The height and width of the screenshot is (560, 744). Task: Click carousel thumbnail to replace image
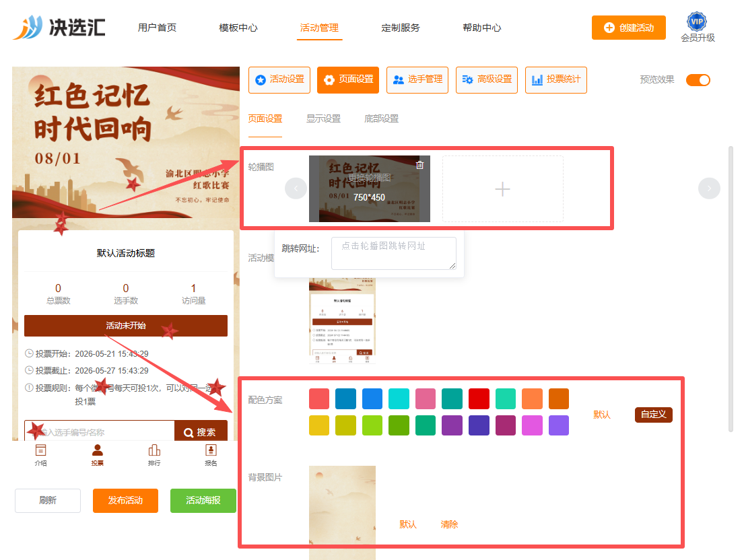click(x=370, y=188)
